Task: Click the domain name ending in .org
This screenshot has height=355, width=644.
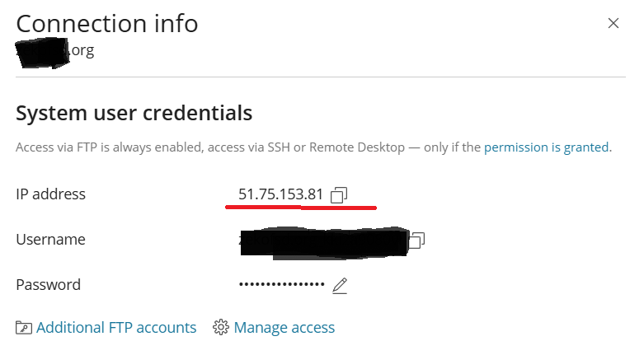Action: pos(55,52)
